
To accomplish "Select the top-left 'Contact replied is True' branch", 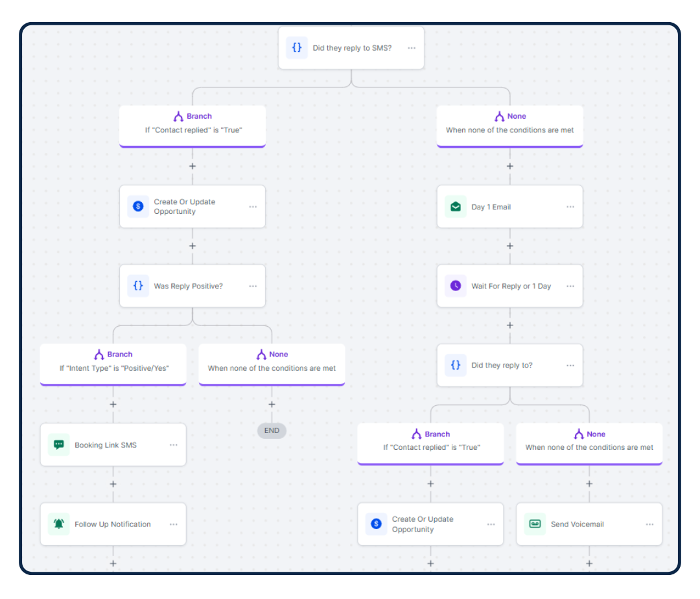I will point(192,123).
